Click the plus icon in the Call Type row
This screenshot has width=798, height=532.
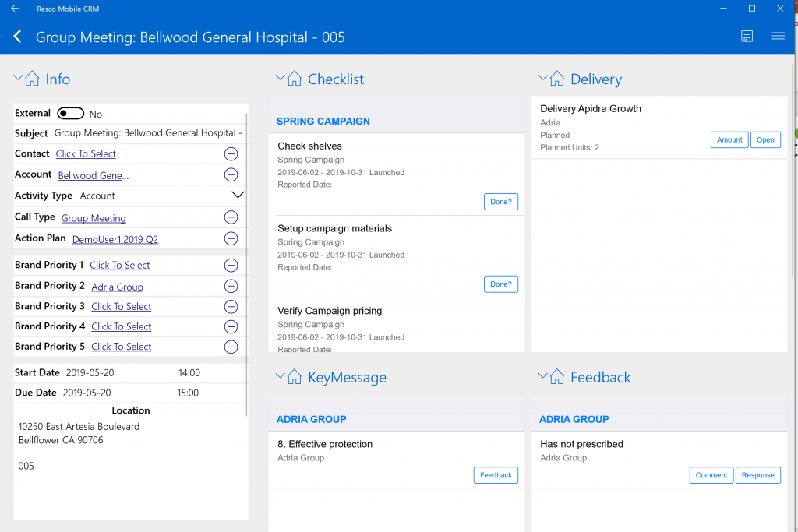point(231,217)
